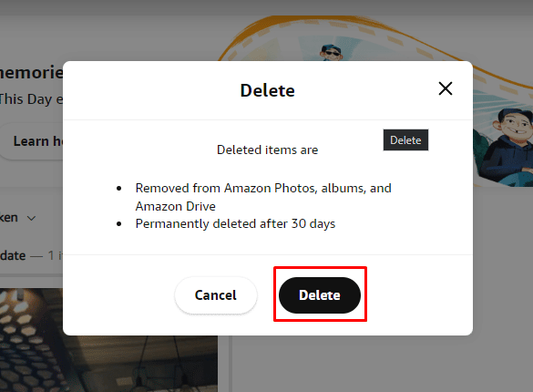Click the dark Delete tooltip label
533x392 pixels.
405,140
